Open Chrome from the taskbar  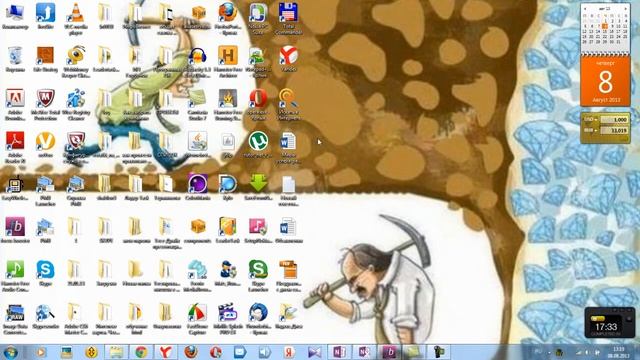click(141, 352)
